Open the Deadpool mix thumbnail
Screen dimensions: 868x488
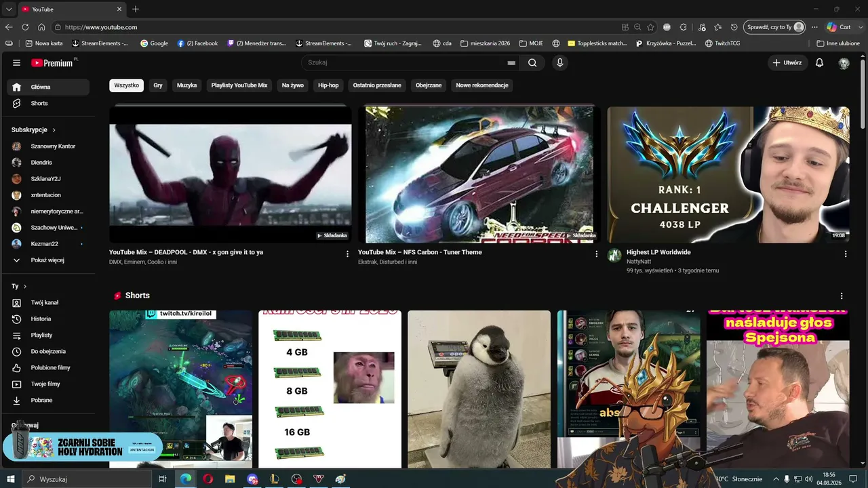[x=231, y=174]
